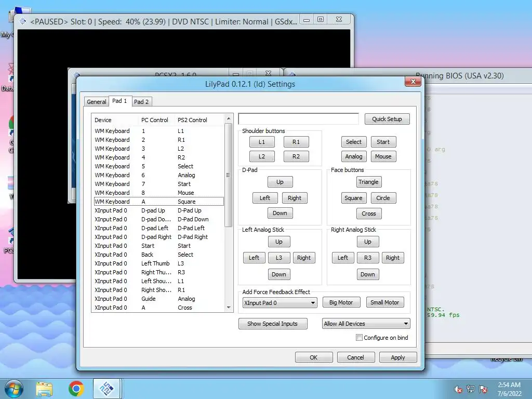Cancel the LilyPad settings dialog
This screenshot has width=532, height=399.
(x=356, y=357)
